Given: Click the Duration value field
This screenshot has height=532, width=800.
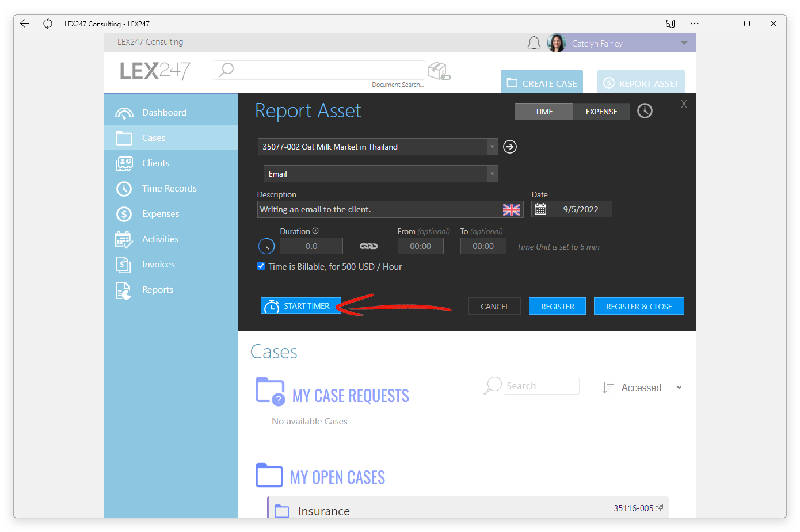Looking at the screenshot, I should click(x=311, y=246).
